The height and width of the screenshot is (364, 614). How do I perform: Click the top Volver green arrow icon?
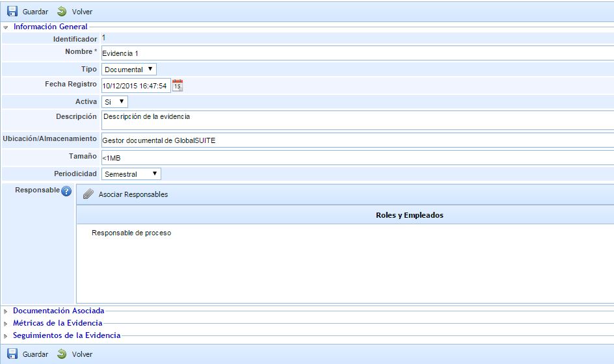coord(62,12)
